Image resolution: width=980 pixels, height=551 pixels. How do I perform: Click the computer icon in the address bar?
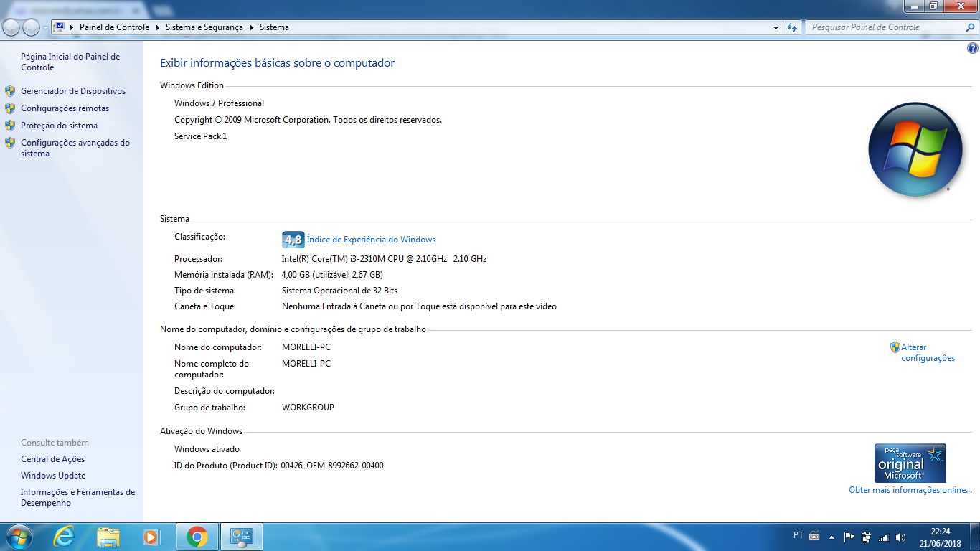point(60,27)
